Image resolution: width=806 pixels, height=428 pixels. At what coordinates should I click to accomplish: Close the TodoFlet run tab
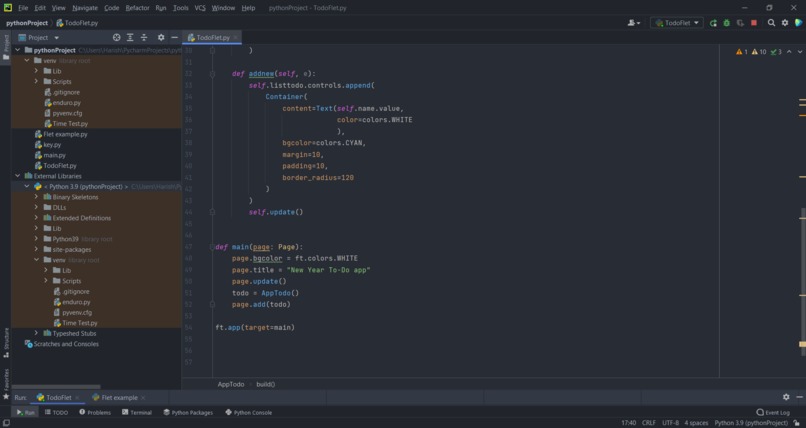[77, 398]
